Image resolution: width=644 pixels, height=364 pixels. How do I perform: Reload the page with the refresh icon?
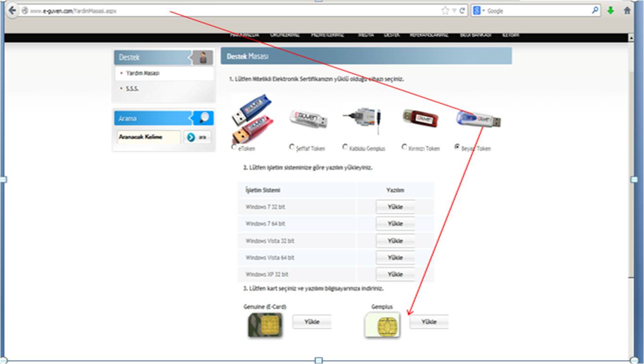coord(462,11)
